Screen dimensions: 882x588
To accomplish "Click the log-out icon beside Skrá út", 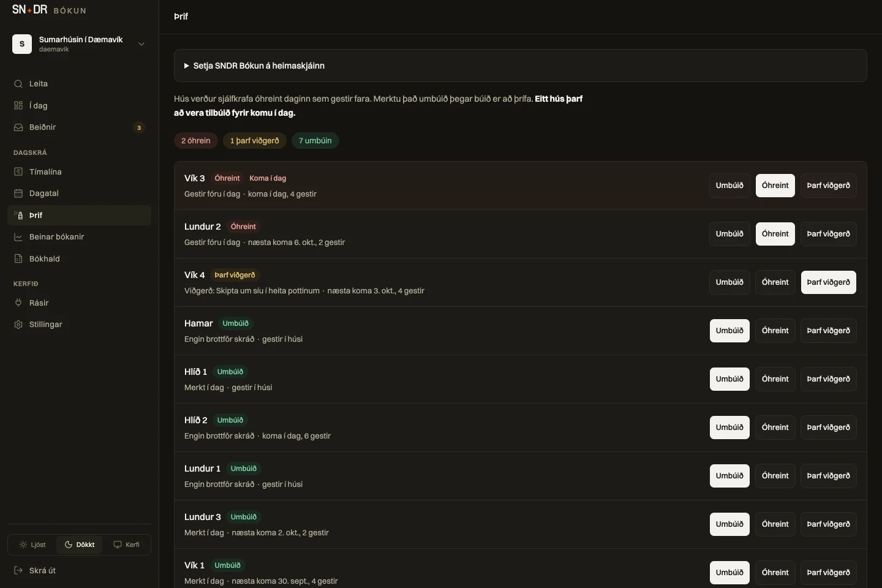I will click(18, 571).
